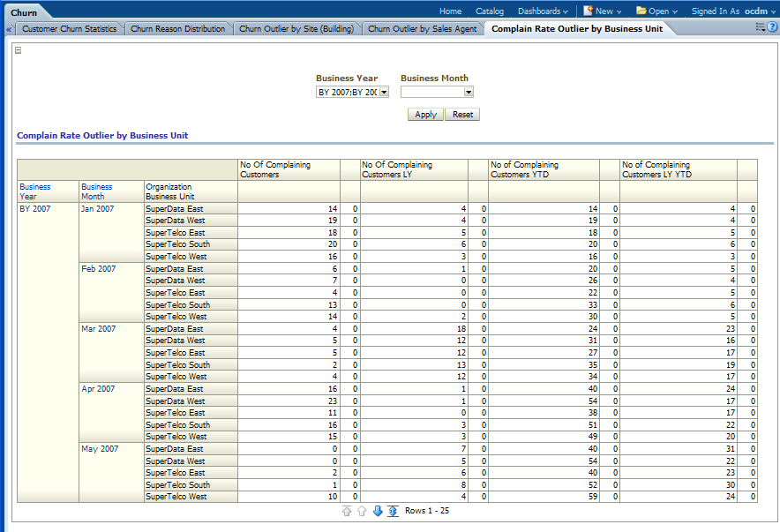Select Churn Outlier by Sales Agent tab

pos(422,29)
